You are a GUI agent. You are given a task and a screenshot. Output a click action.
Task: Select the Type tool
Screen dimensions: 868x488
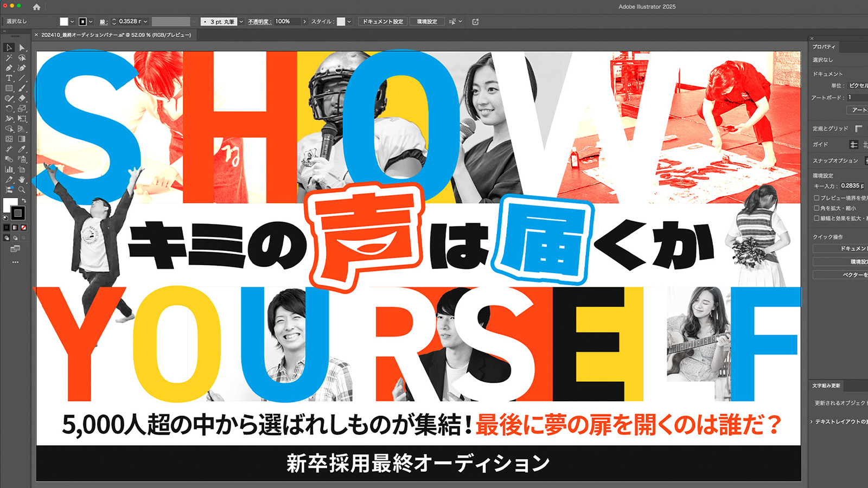click(x=9, y=78)
